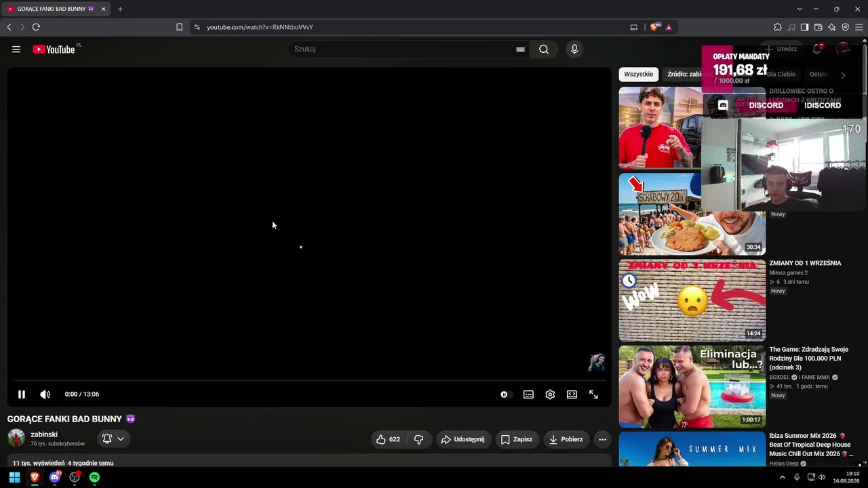Viewport: 868px width, 488px height.
Task: Go to the YouTube home logo
Action: click(54, 49)
